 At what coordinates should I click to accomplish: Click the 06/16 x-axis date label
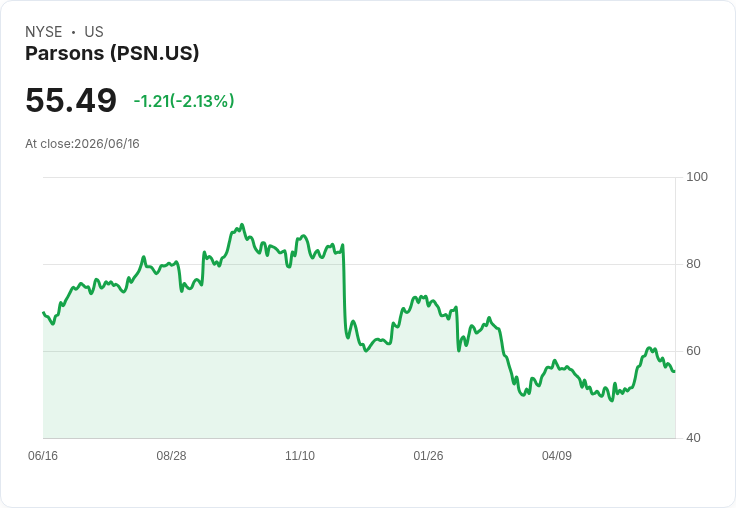43,455
